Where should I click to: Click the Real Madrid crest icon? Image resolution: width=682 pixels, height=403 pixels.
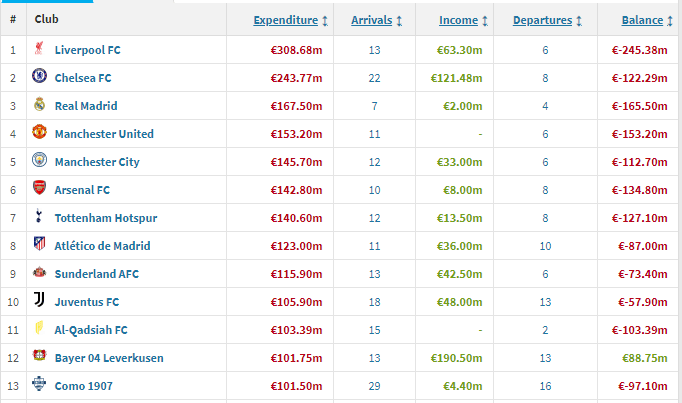click(39, 105)
